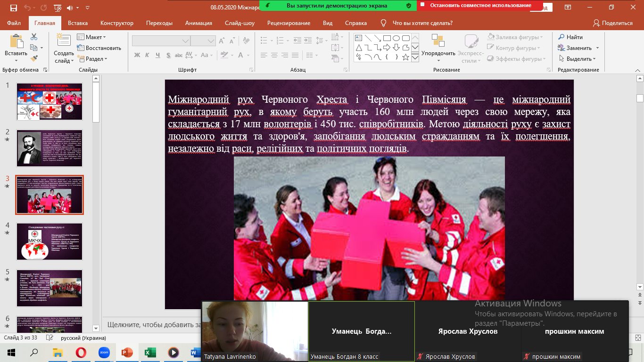Pick the triangle shape in shapes gallery

[x=358, y=48]
